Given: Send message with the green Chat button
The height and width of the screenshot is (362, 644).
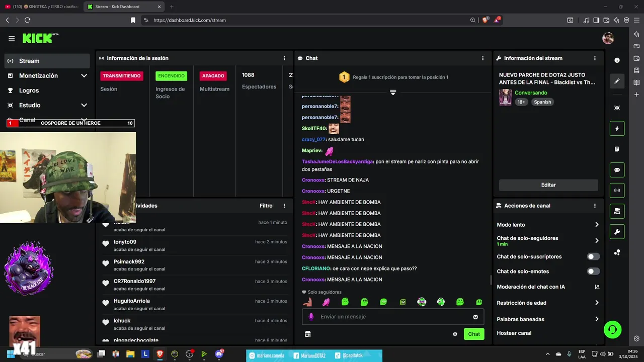Looking at the screenshot, I should tap(474, 334).
